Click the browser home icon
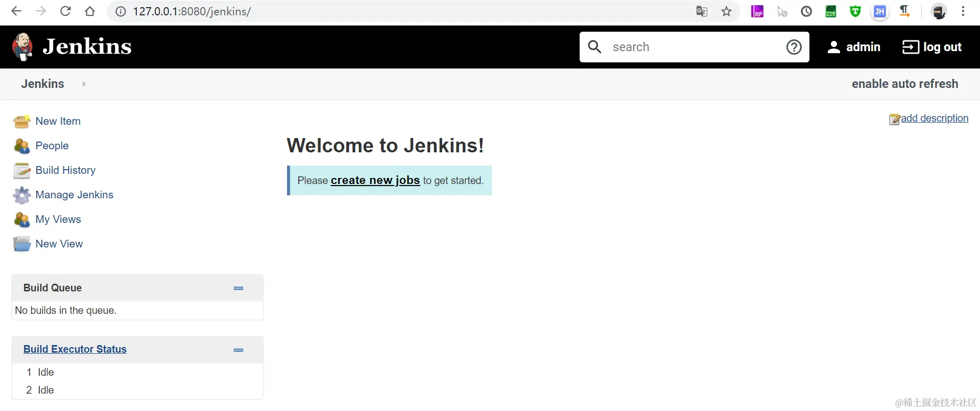This screenshot has height=411, width=980. 90,11
